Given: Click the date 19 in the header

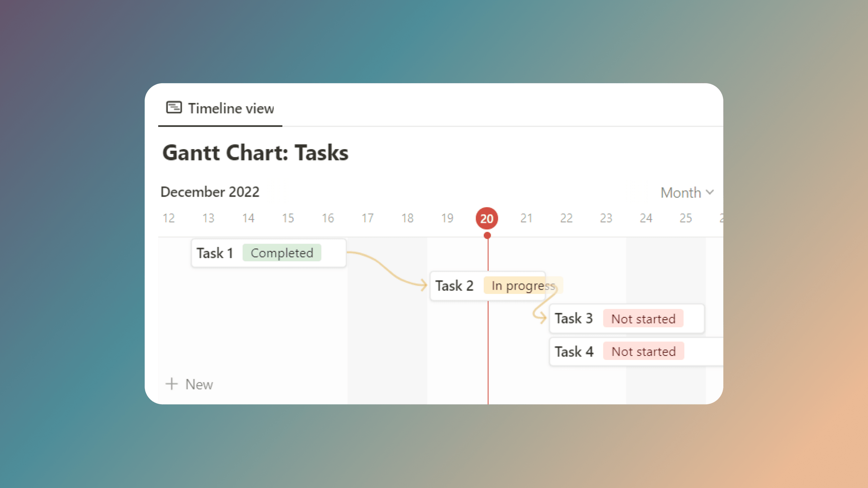Looking at the screenshot, I should pyautogui.click(x=447, y=218).
